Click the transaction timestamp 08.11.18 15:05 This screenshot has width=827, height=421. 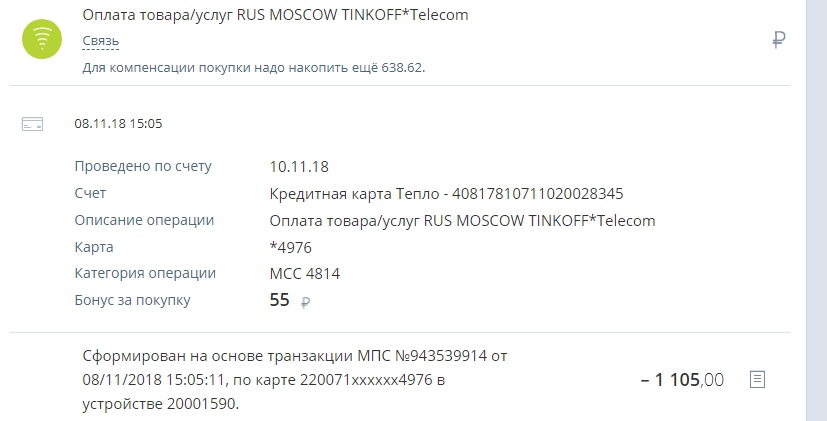(x=118, y=123)
